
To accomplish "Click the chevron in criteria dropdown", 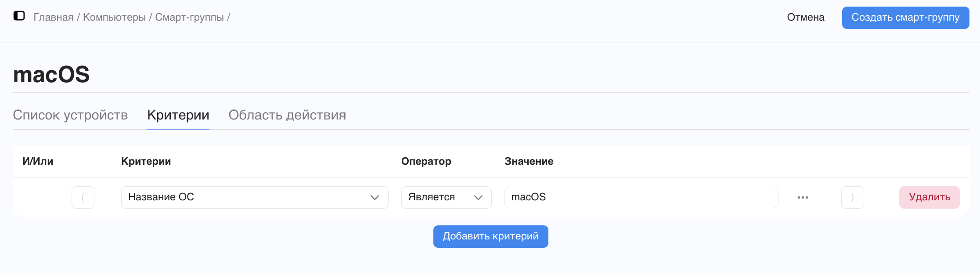I will coord(375,198).
